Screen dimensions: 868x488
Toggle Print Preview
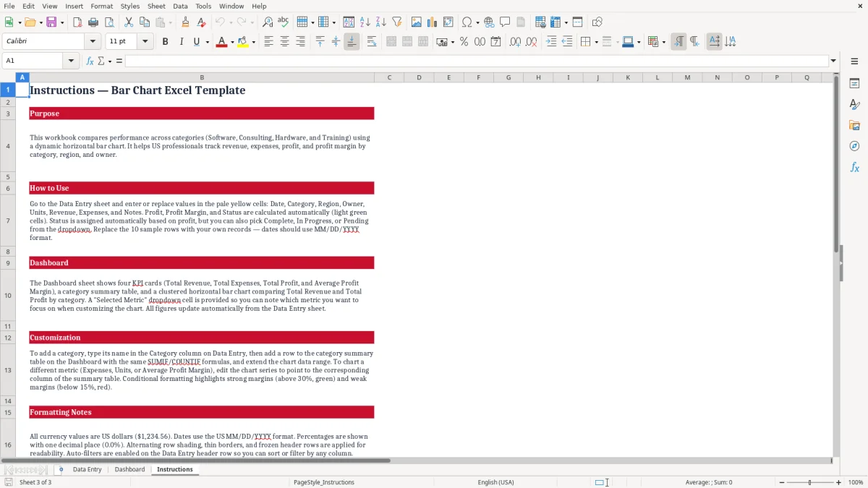pyautogui.click(x=109, y=22)
